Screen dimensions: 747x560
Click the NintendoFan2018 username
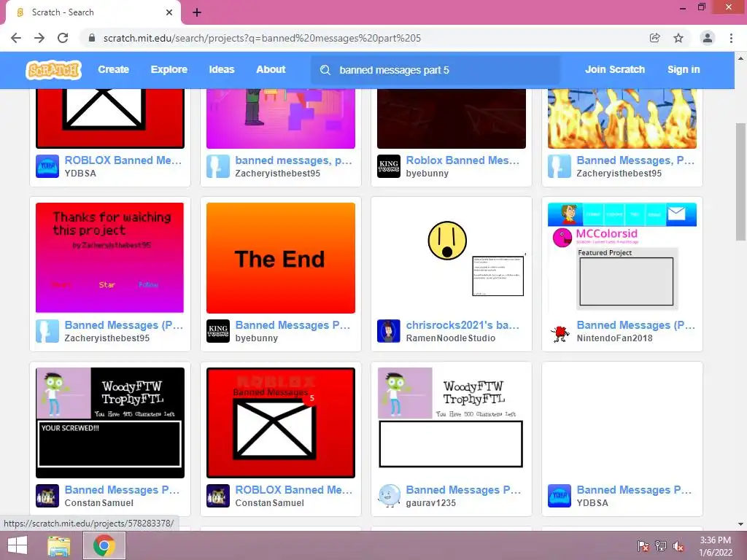(x=614, y=338)
